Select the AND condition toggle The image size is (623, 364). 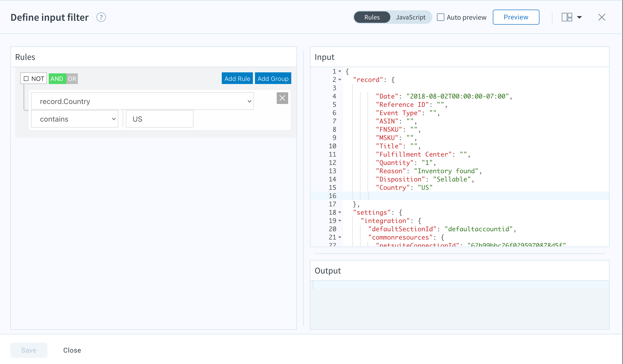tap(57, 79)
